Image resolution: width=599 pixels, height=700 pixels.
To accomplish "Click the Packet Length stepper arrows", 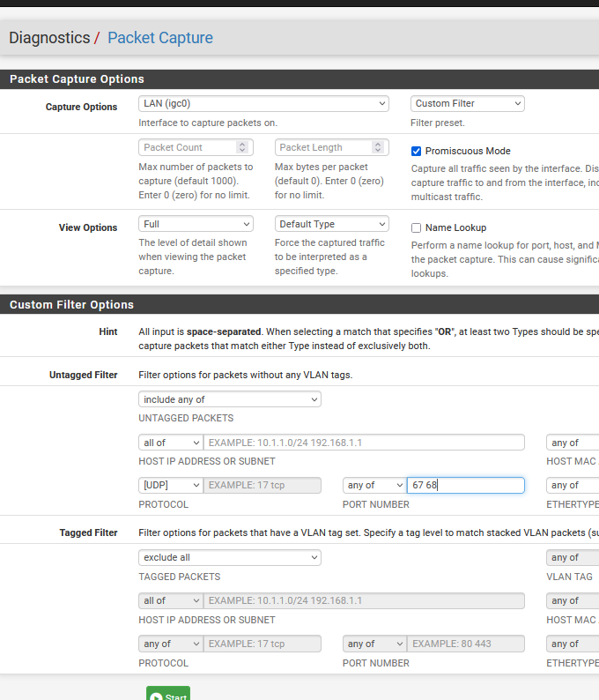I will (378, 147).
